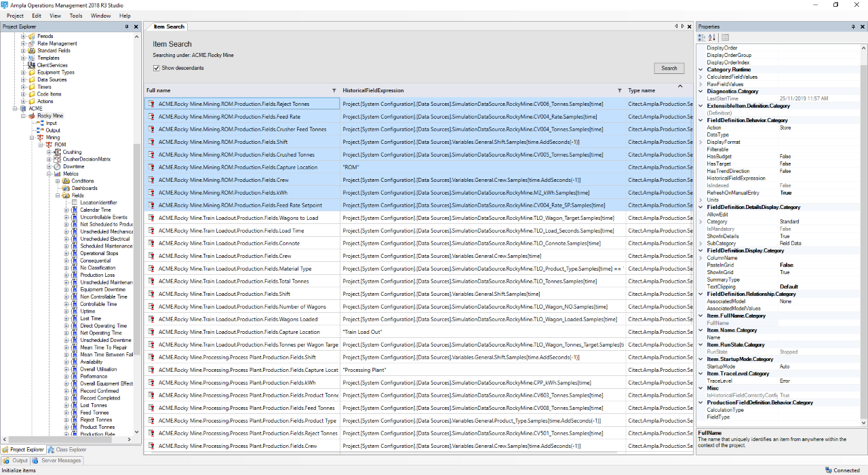Image resolution: width=868 pixels, height=475 pixels.
Task: Click the Rocky Mine icon in tree
Action: (x=32, y=116)
